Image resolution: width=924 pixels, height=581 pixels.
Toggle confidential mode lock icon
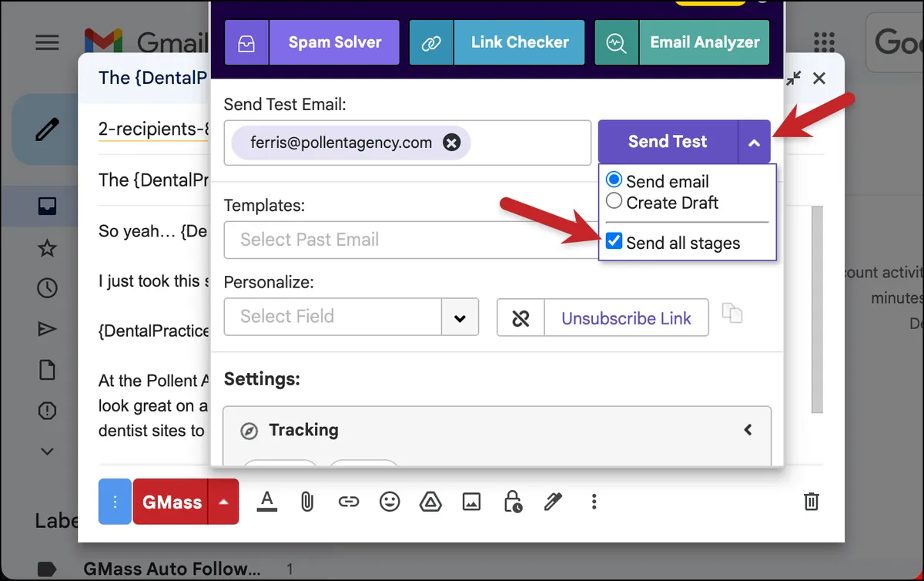coord(512,502)
